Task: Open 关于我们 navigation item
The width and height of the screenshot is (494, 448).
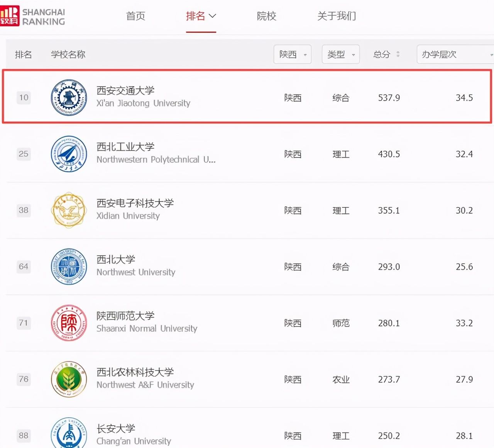Action: pyautogui.click(x=337, y=16)
